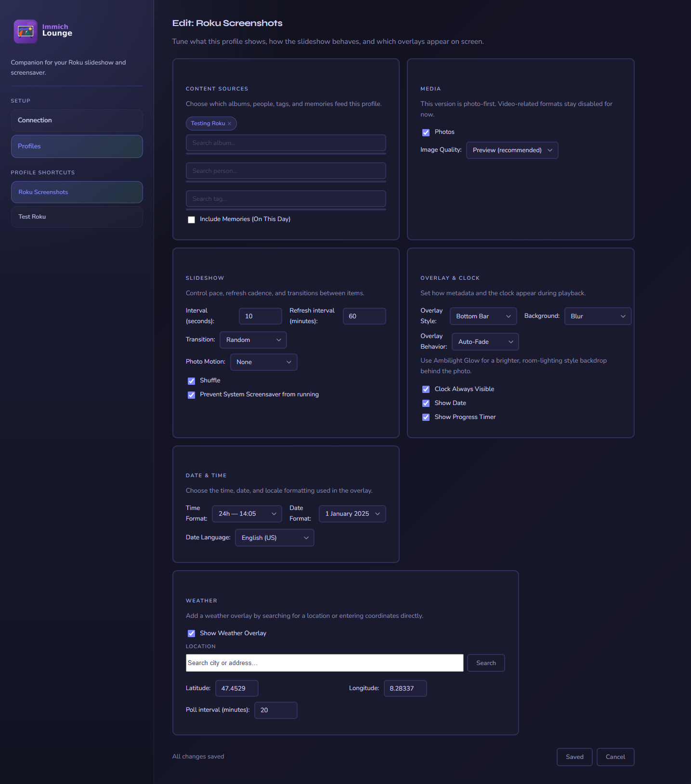The width and height of the screenshot is (691, 784).
Task: Open the Profiles setup page
Action: tap(77, 146)
